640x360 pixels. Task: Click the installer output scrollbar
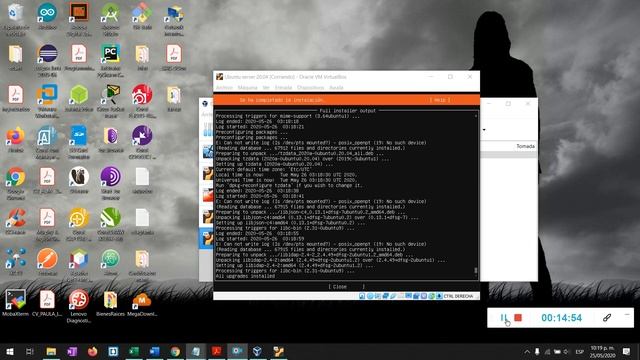[476, 196]
